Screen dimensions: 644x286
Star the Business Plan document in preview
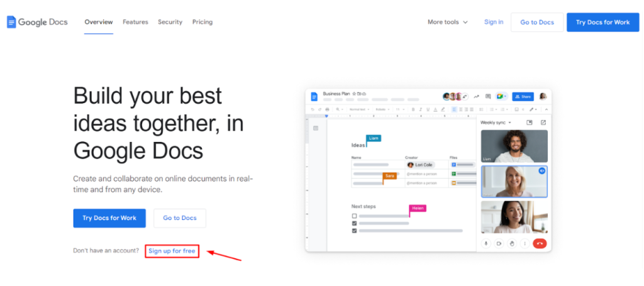(354, 94)
